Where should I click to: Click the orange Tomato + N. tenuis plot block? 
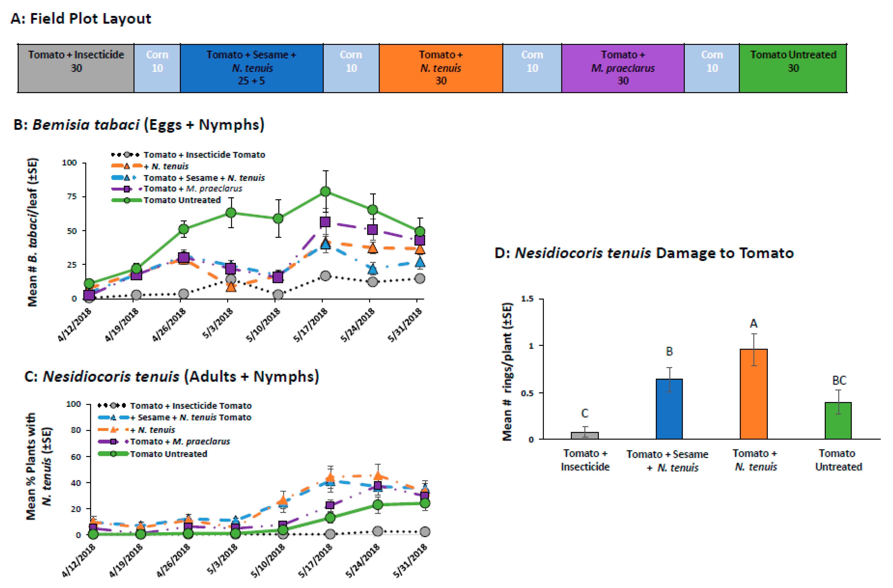coord(441,68)
